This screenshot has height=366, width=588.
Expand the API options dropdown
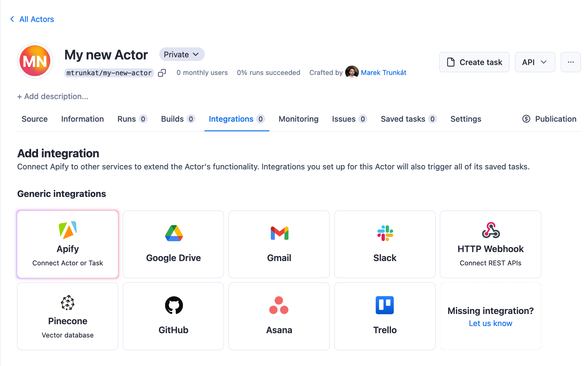point(535,62)
